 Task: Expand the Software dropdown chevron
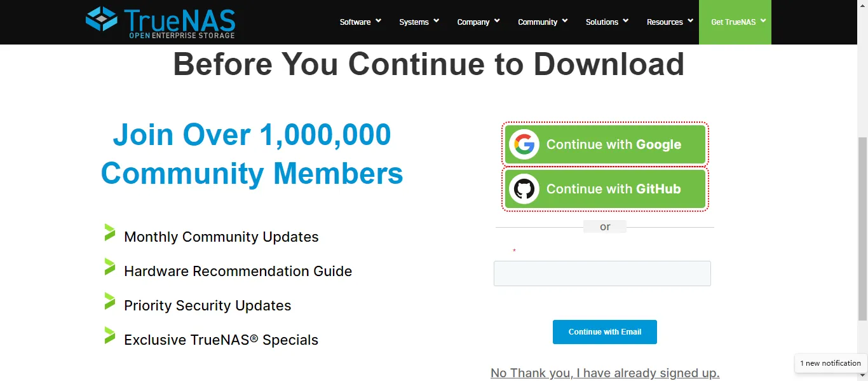click(378, 21)
